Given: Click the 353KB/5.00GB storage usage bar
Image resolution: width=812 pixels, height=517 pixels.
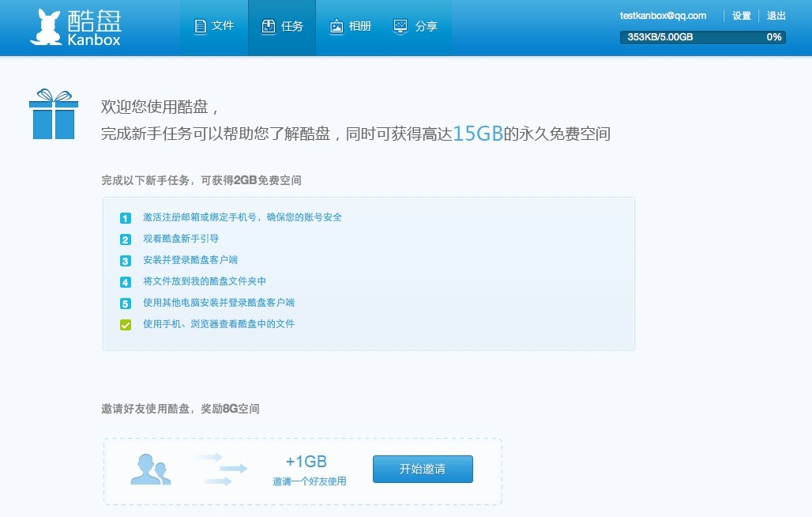Looking at the screenshot, I should 703,37.
